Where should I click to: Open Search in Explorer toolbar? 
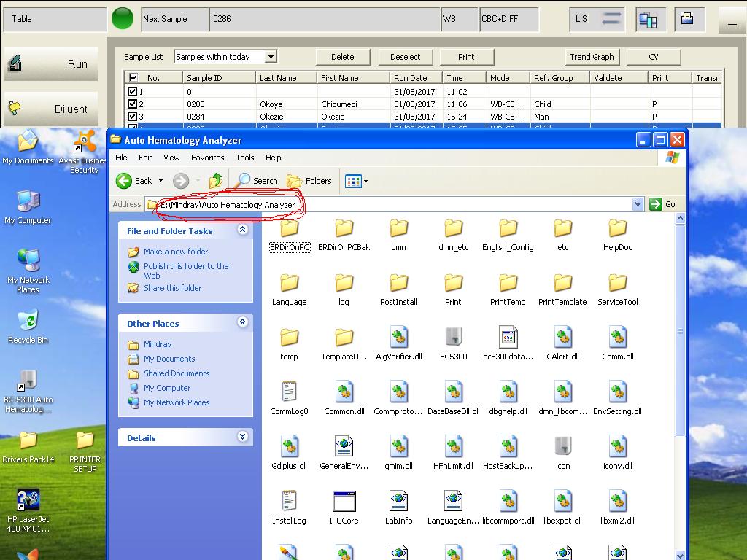click(258, 181)
